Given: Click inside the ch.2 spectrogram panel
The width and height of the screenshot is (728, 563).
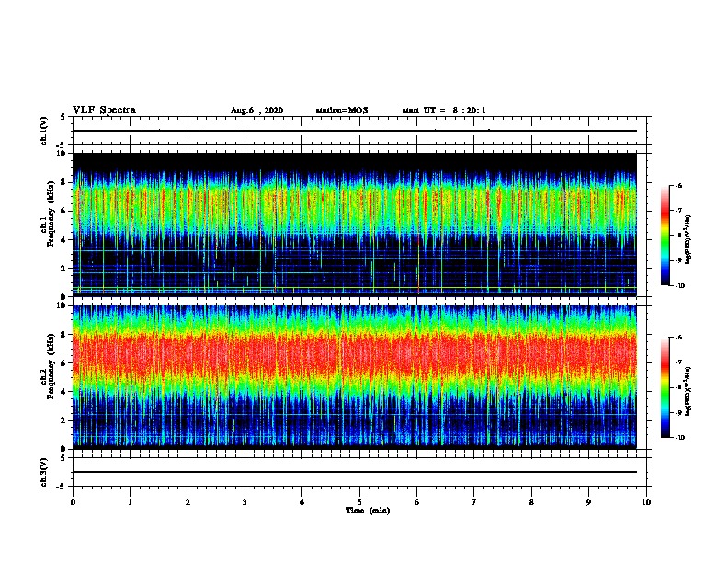Looking at the screenshot, I should pyautogui.click(x=355, y=377).
